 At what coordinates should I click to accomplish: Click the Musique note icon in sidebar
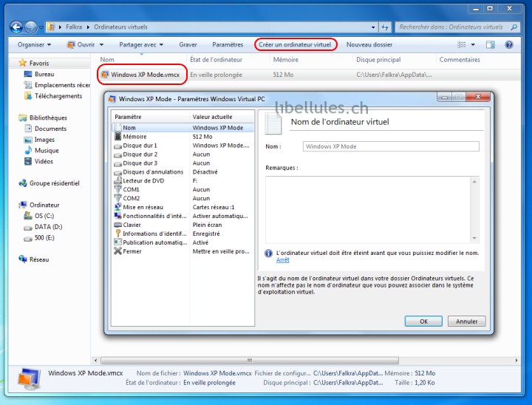(29, 150)
